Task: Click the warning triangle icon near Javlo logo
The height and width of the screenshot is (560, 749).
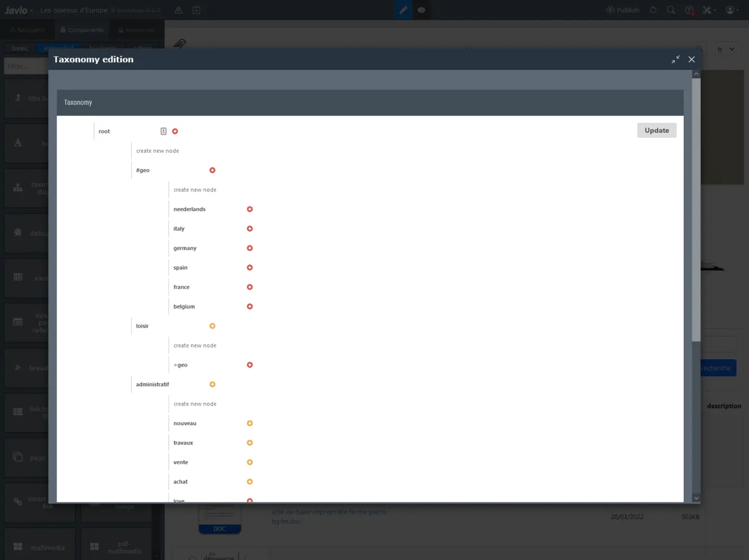Action: [x=178, y=9]
